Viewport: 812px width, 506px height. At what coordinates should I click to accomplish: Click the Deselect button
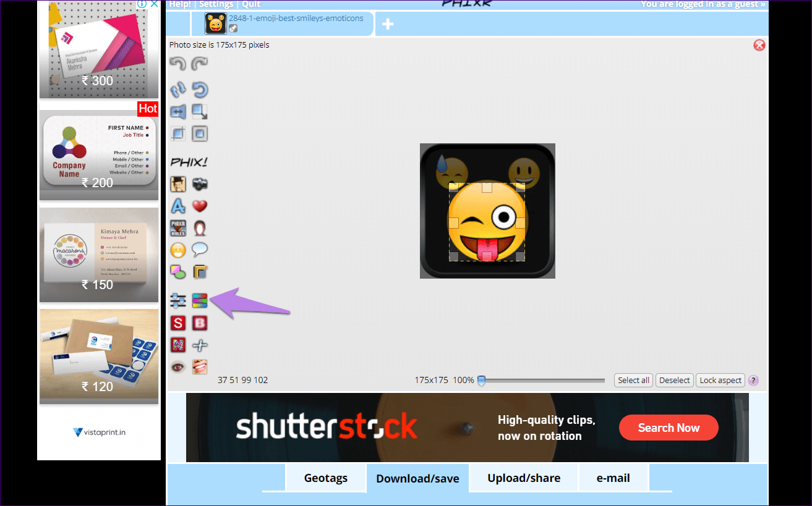674,381
